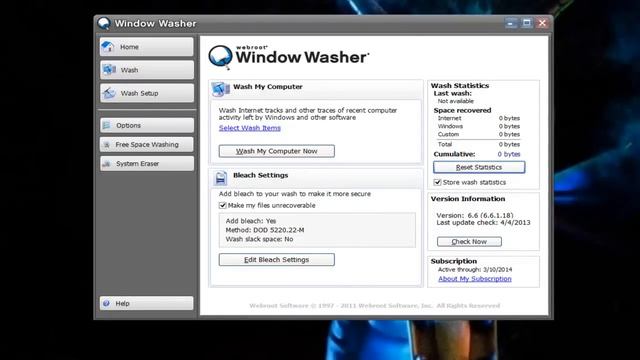Click the Webroot Window Washer logo

(288, 56)
